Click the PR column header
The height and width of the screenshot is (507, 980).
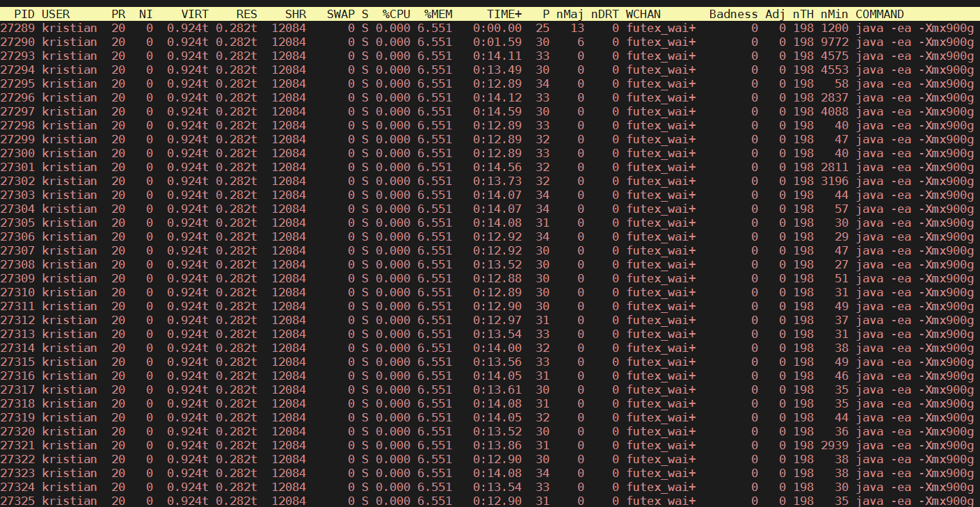pyautogui.click(x=118, y=14)
